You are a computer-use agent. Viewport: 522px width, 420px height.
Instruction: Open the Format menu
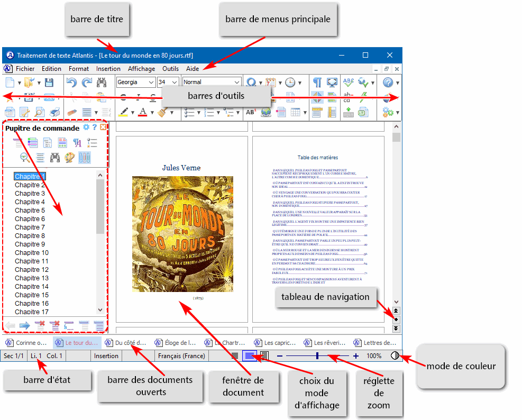[79, 69]
